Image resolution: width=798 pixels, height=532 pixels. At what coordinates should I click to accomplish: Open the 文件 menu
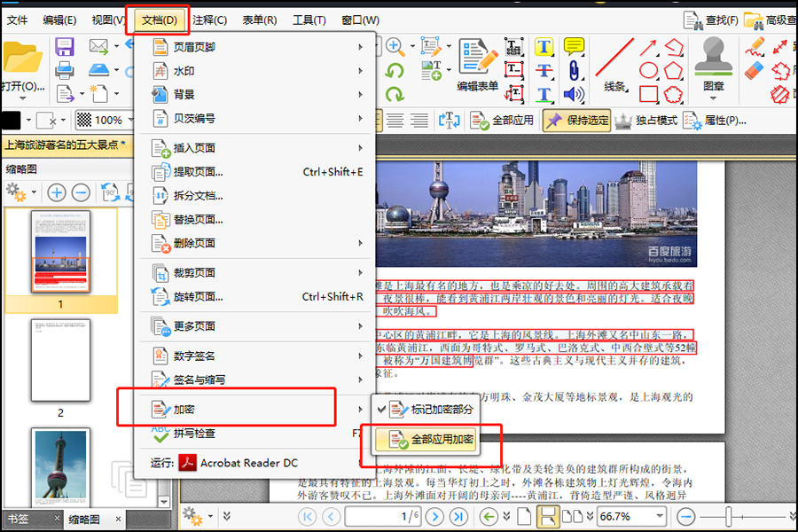(17, 20)
